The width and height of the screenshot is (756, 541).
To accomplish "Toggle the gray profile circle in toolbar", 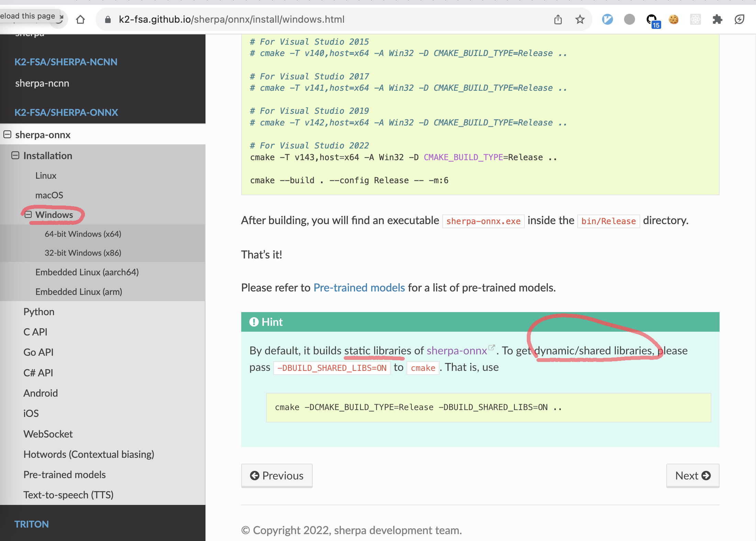I will pos(629,19).
